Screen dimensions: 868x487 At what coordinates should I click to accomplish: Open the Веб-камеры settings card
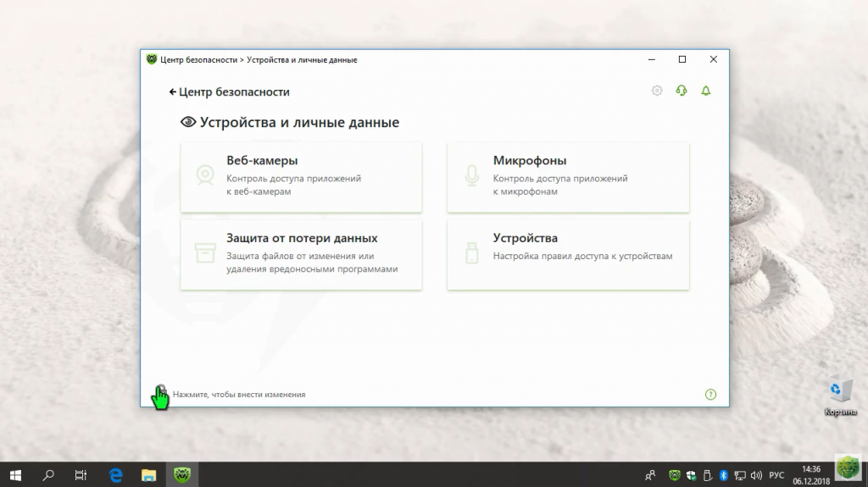(x=301, y=177)
